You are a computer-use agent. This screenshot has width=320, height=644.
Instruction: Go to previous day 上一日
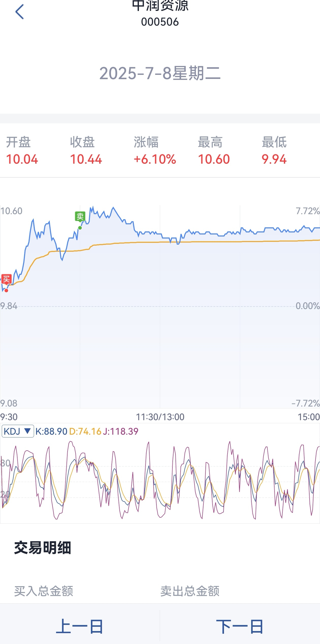(79, 626)
